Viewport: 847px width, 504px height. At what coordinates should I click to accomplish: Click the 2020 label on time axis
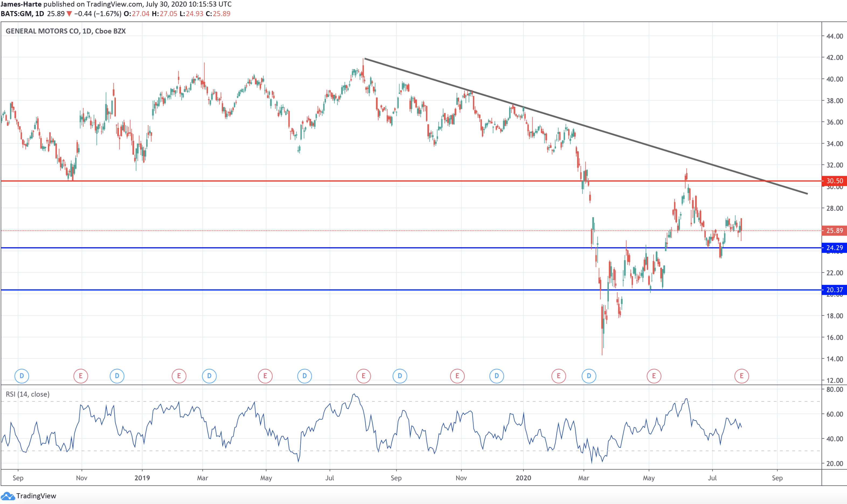tap(523, 478)
